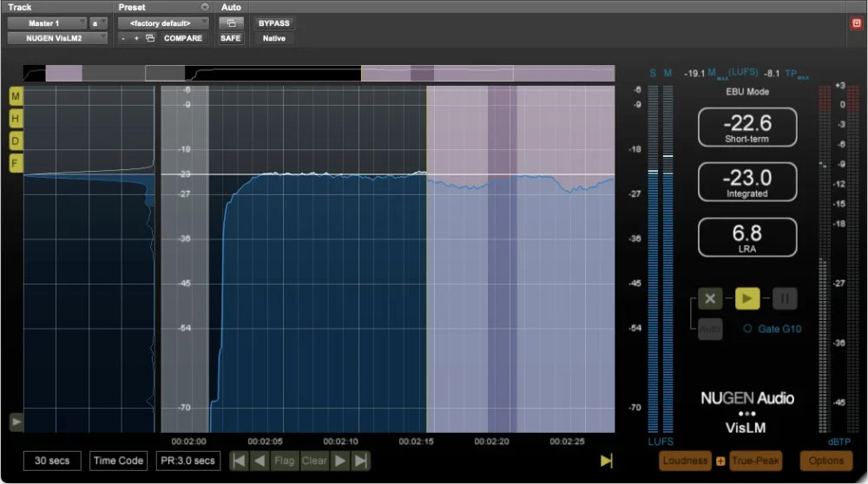The width and height of the screenshot is (868, 484).
Task: Open the Options panel
Action: click(x=826, y=461)
